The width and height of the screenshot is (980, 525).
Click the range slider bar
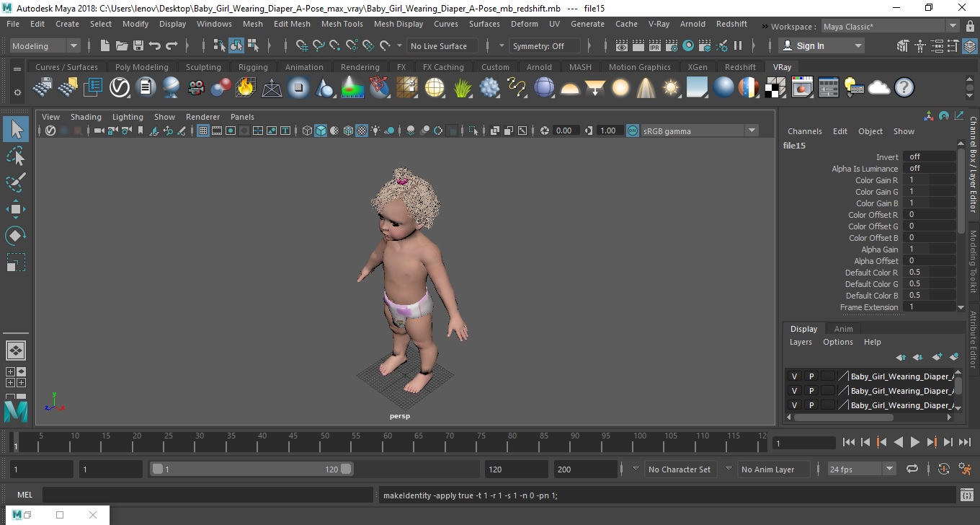click(x=251, y=469)
